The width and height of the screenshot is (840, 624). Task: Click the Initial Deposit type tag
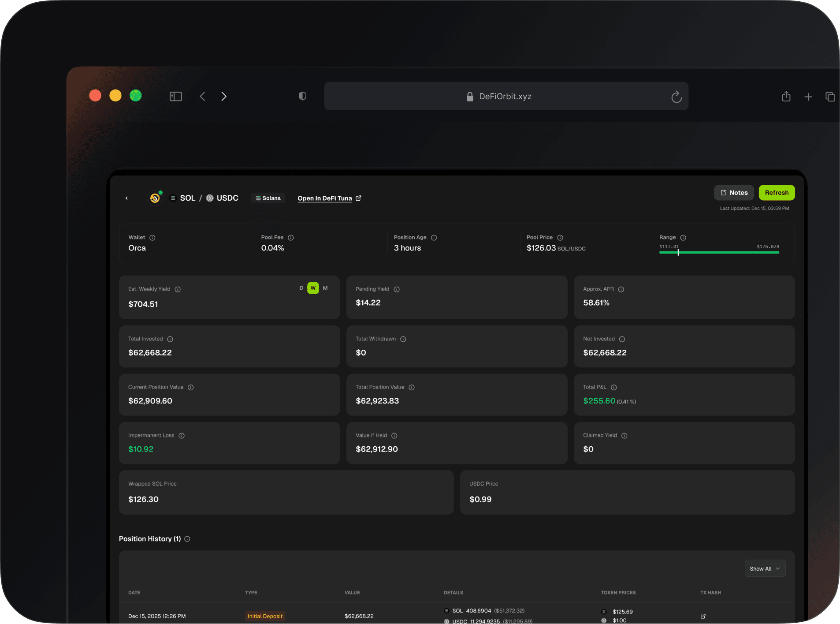click(265, 616)
